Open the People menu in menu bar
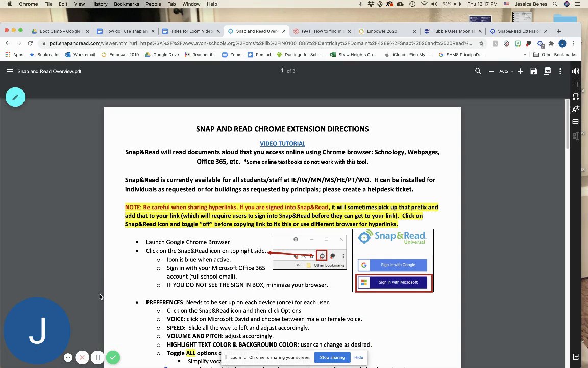 point(153,4)
